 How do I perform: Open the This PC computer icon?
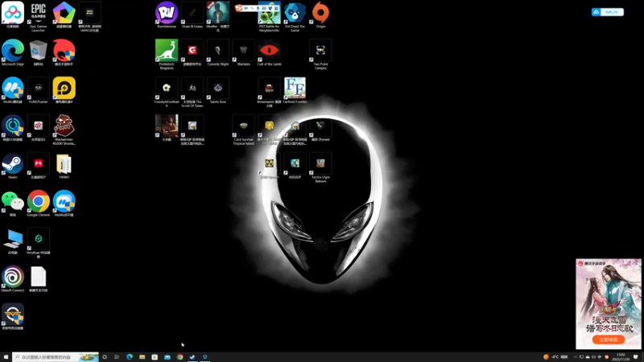tap(13, 241)
